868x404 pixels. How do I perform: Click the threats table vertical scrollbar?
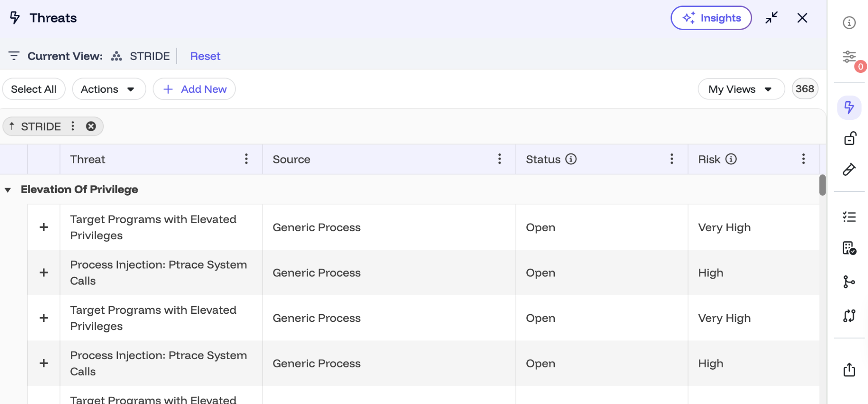coord(823,185)
